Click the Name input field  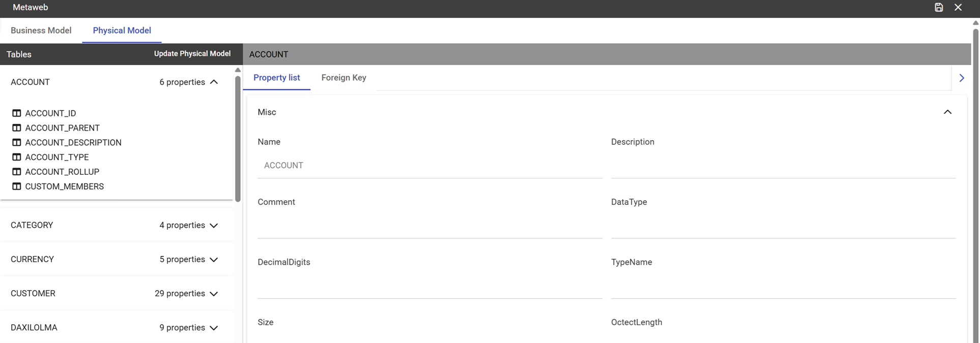pyautogui.click(x=430, y=166)
